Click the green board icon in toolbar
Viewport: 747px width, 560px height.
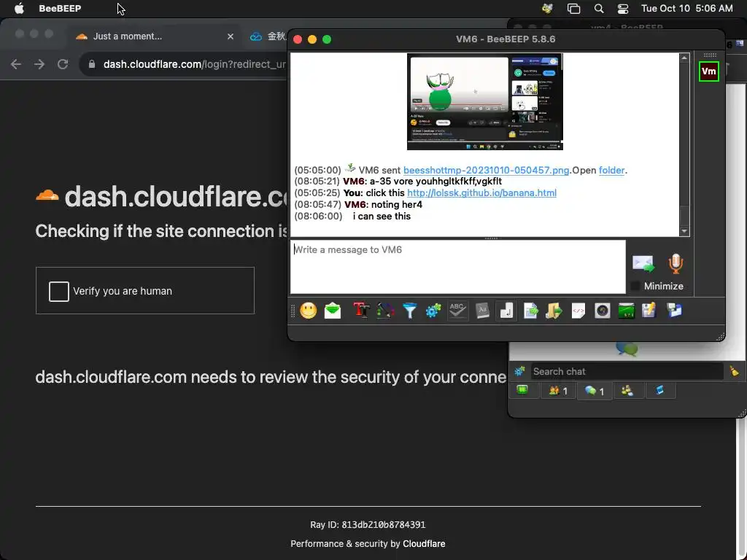pyautogui.click(x=626, y=311)
